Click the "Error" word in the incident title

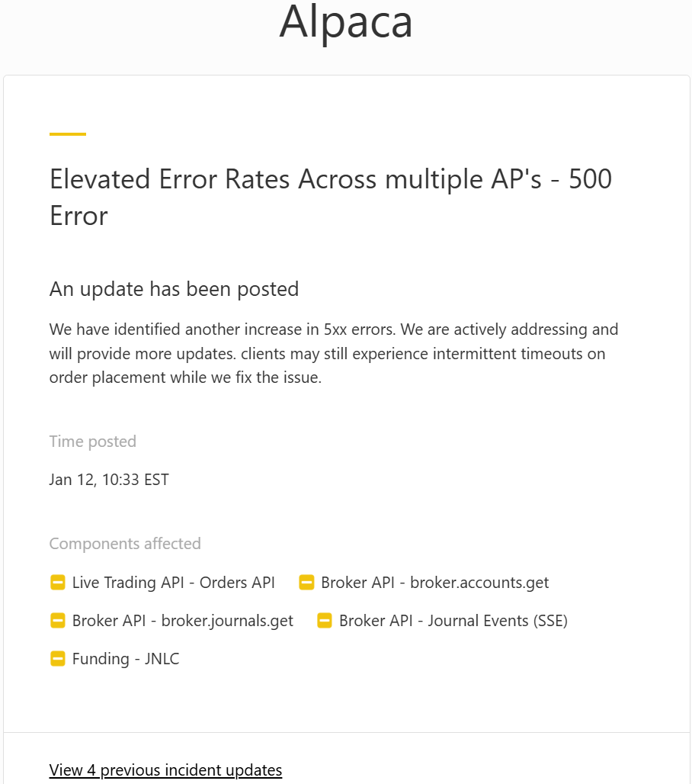click(78, 216)
